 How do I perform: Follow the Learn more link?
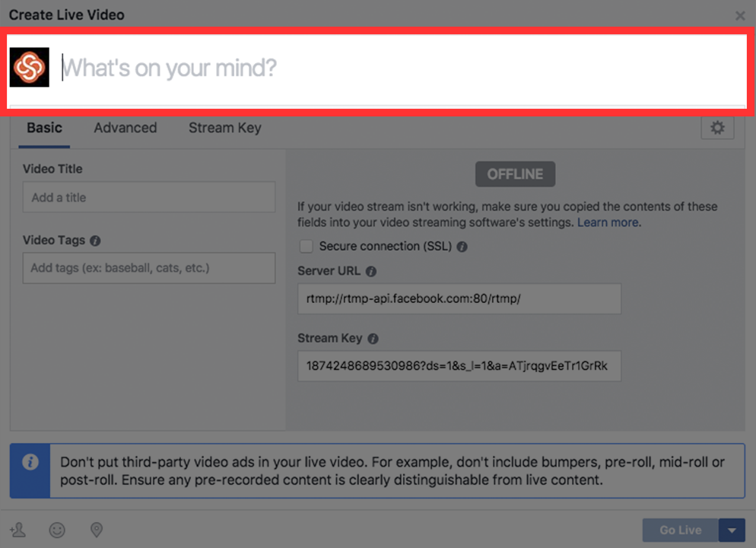[608, 222]
